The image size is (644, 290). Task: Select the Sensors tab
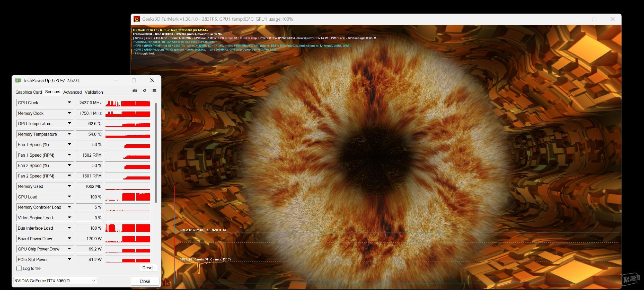[53, 92]
